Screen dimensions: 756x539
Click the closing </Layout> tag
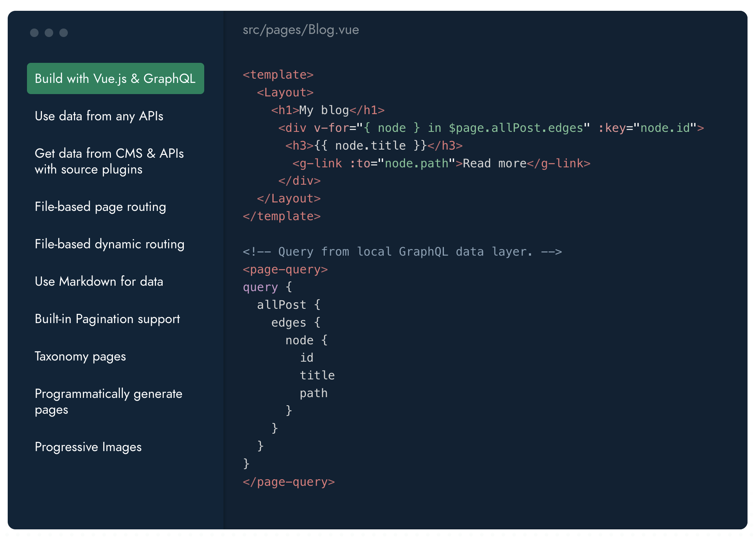click(289, 198)
